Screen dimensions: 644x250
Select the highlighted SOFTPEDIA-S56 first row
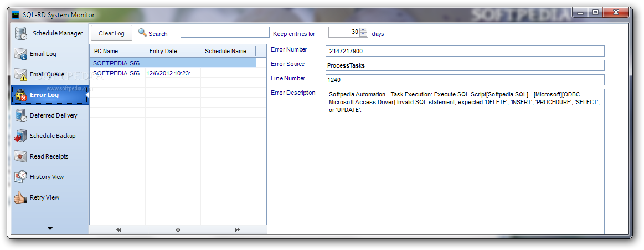pos(173,63)
